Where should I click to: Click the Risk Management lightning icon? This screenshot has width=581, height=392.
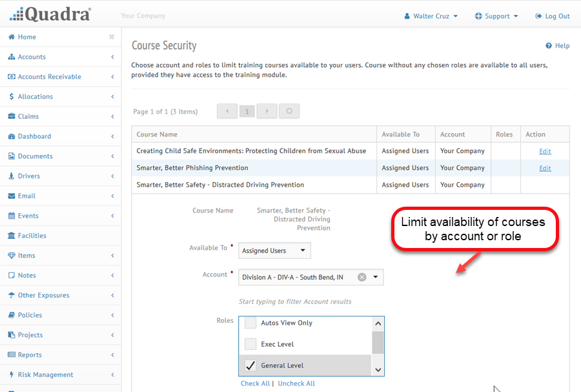(x=12, y=375)
